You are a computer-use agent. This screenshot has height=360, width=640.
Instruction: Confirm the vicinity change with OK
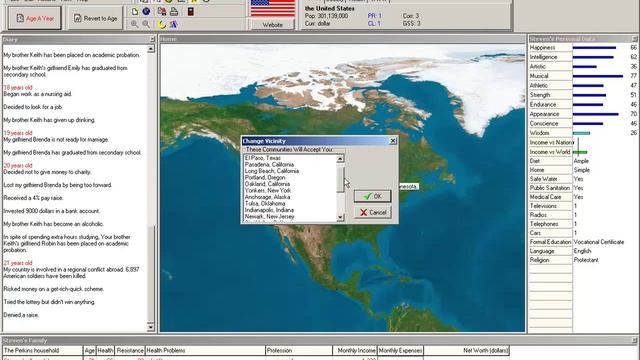tap(372, 196)
